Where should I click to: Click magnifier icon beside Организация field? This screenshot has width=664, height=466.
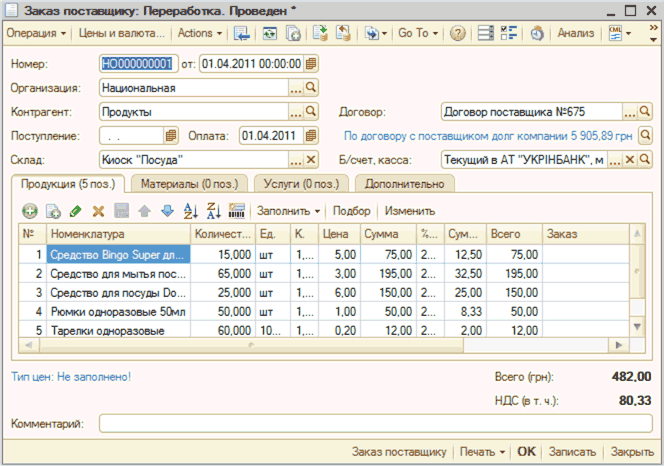[311, 87]
